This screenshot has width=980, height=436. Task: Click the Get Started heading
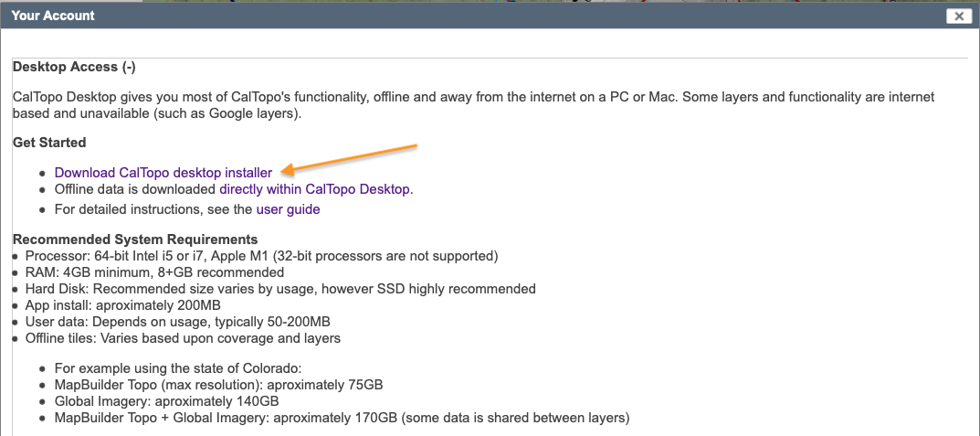49,143
